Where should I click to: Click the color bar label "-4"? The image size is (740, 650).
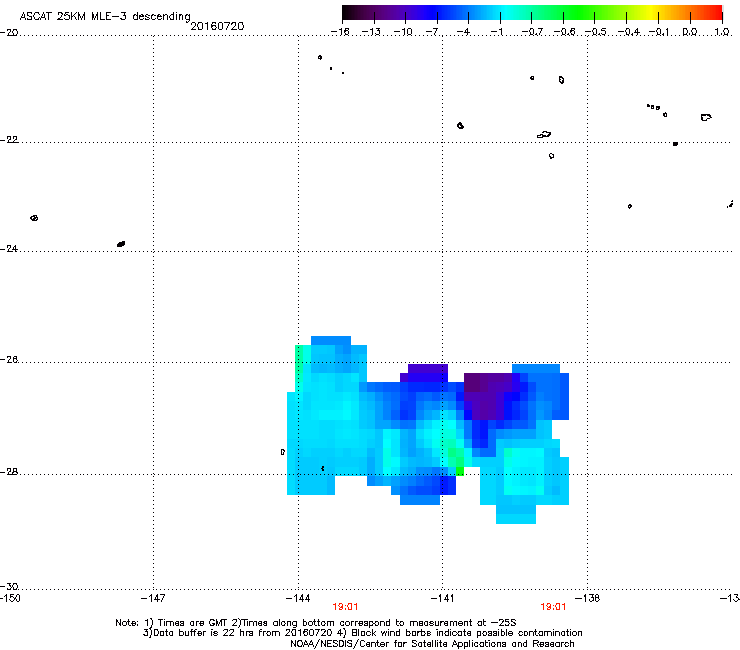463,32
